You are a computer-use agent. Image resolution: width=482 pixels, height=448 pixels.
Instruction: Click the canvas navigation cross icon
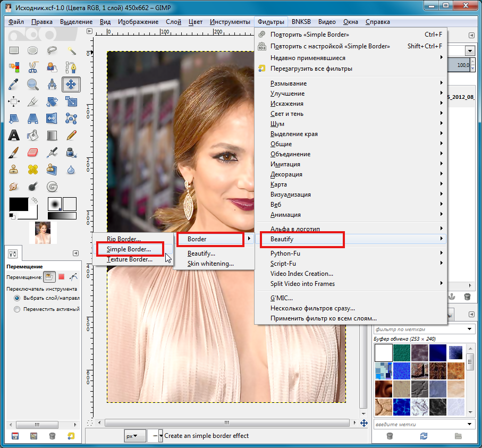(x=363, y=423)
